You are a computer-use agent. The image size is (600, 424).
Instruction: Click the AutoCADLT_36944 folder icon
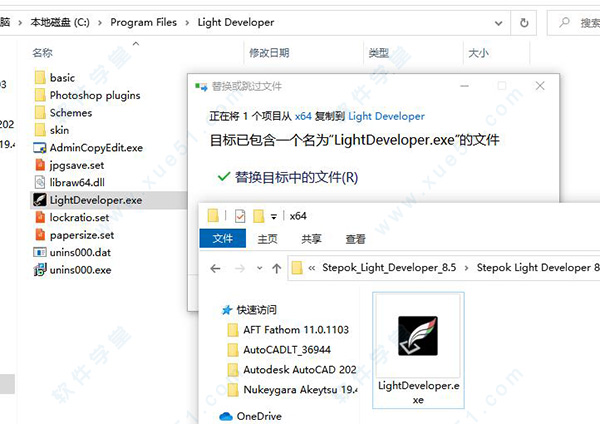pyautogui.click(x=233, y=349)
